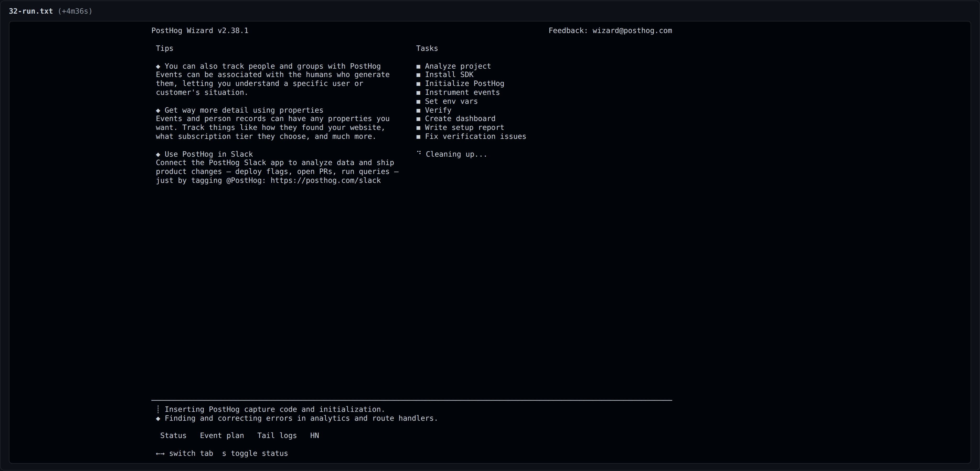This screenshot has width=980, height=471.
Task: Click the wizard@posthog.com feedback email
Action: [632, 31]
